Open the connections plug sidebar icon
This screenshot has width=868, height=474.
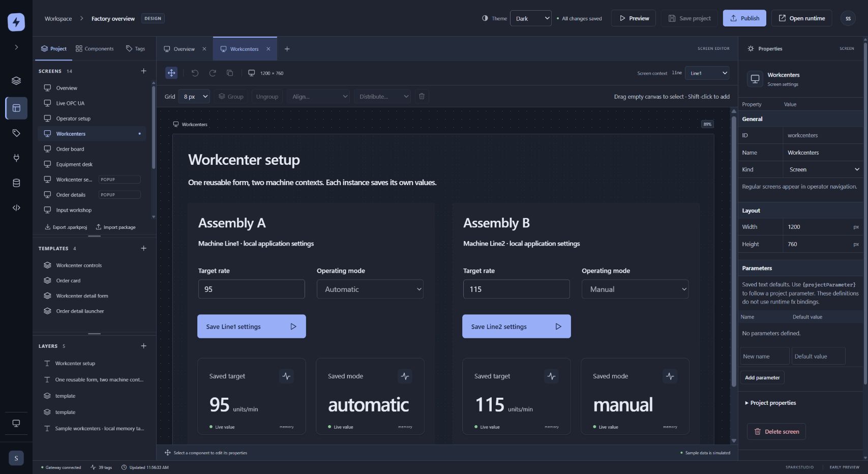coord(16,158)
